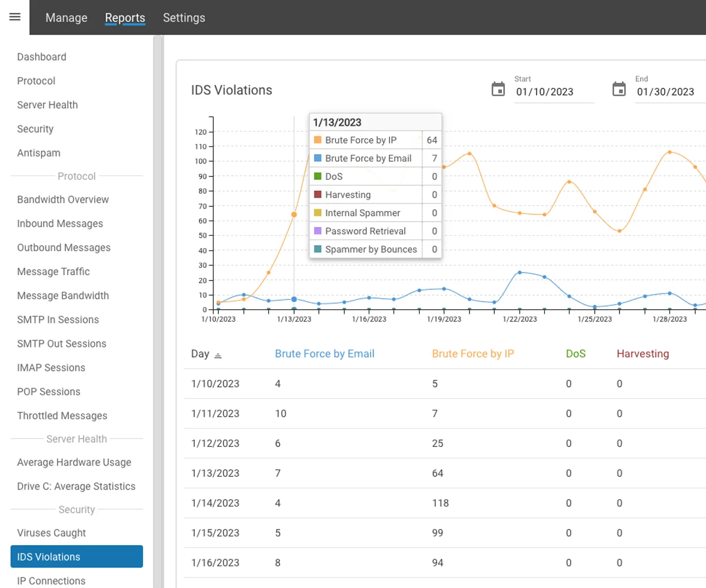Open Viruses Caught report in sidebar
The width and height of the screenshot is (706, 588).
52,533
